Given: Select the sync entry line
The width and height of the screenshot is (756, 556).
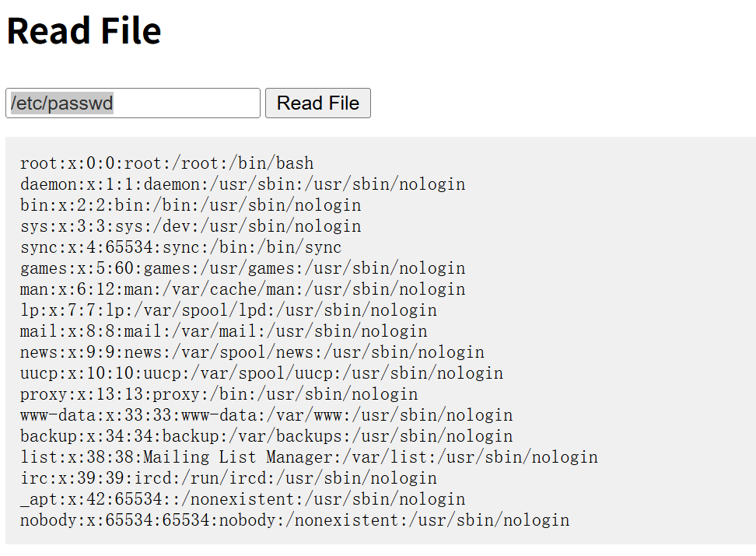Looking at the screenshot, I should (x=180, y=247).
